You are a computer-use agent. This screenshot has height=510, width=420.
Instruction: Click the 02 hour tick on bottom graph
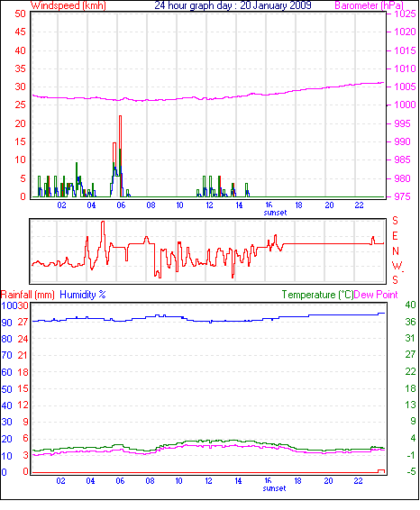pyautogui.click(x=60, y=481)
